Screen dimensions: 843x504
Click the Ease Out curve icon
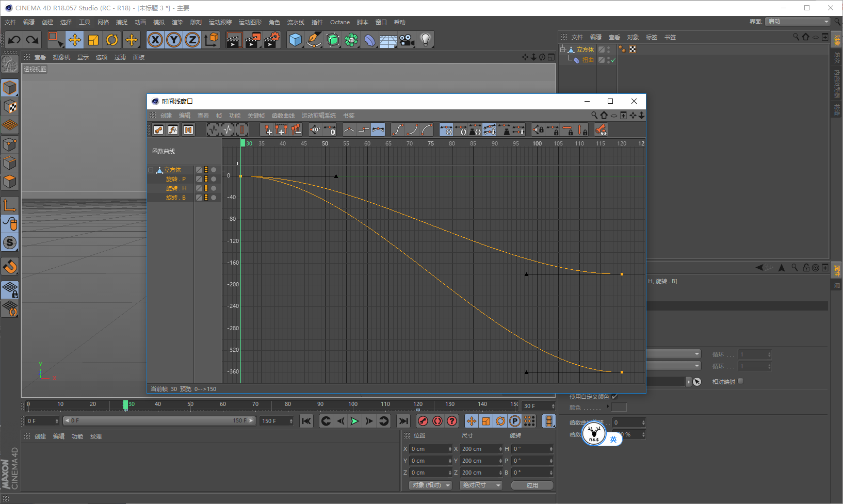[x=427, y=130]
